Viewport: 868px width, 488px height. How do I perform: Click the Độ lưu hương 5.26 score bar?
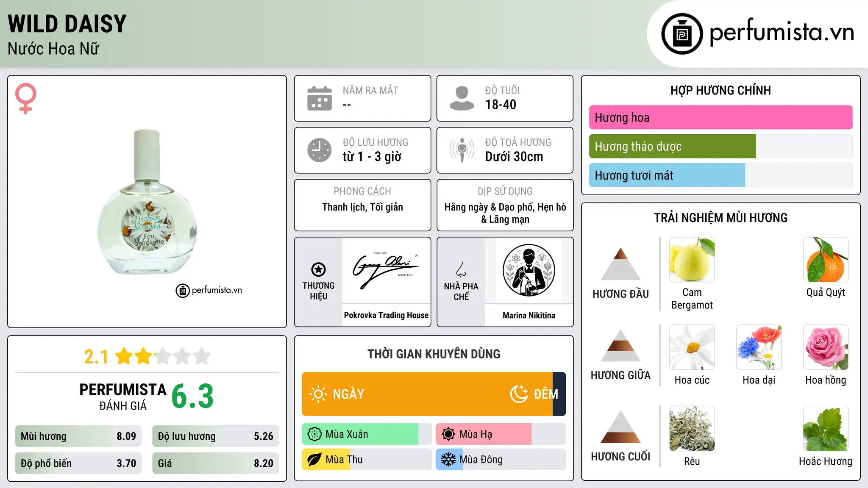(216, 436)
